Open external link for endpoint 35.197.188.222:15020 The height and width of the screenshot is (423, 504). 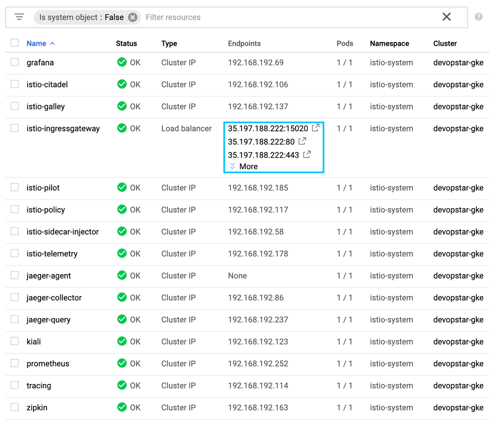(315, 128)
